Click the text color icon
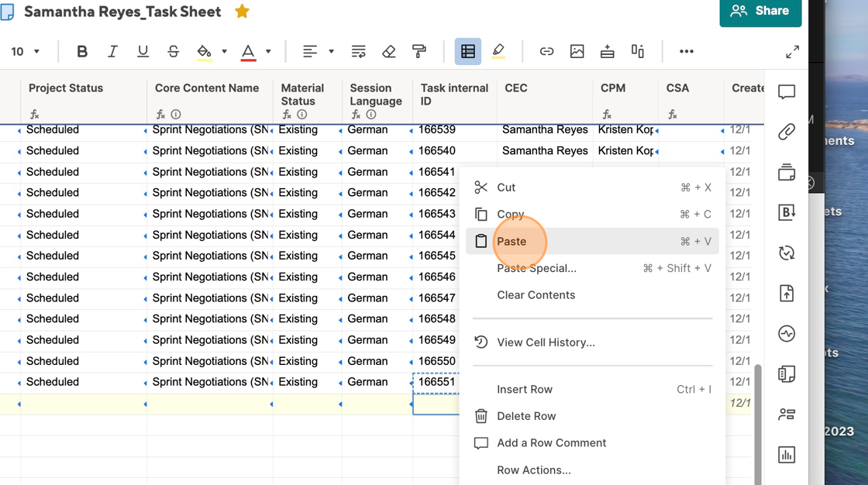The height and width of the screenshot is (485, 868). tap(248, 51)
